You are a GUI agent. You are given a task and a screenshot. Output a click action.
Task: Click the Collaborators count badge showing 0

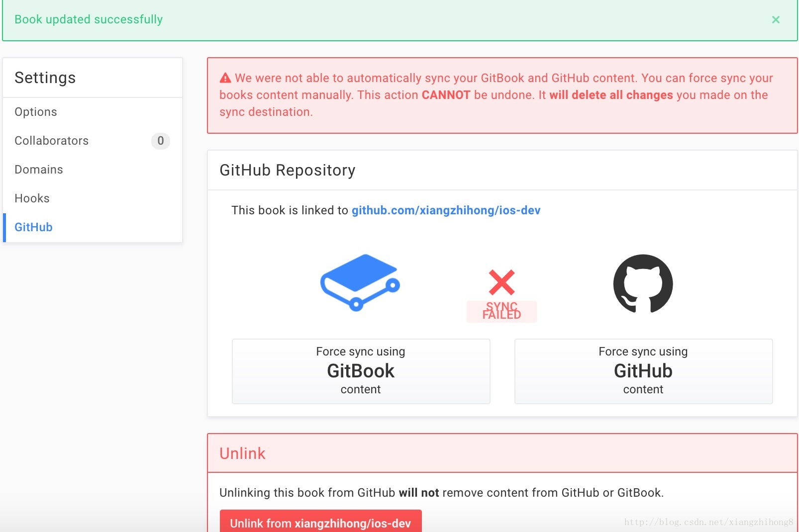[160, 141]
